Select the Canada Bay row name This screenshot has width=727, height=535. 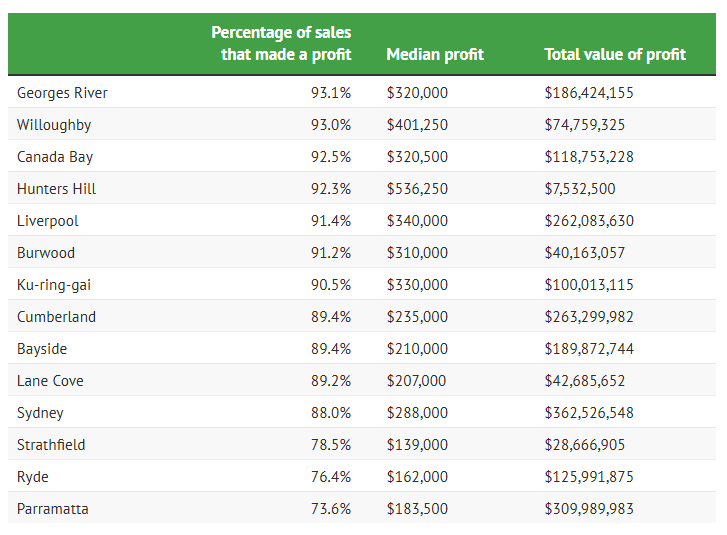pyautogui.click(x=55, y=157)
